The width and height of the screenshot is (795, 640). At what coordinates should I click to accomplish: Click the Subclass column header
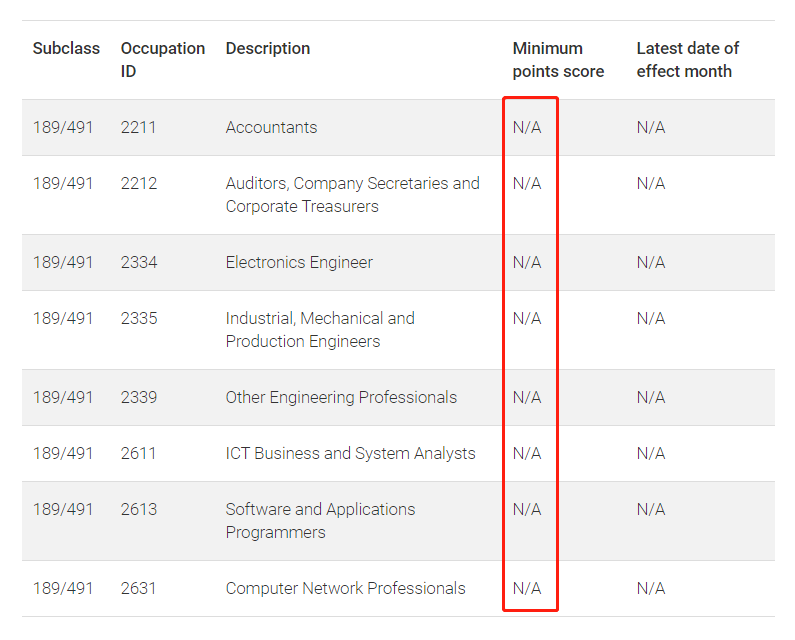66,49
